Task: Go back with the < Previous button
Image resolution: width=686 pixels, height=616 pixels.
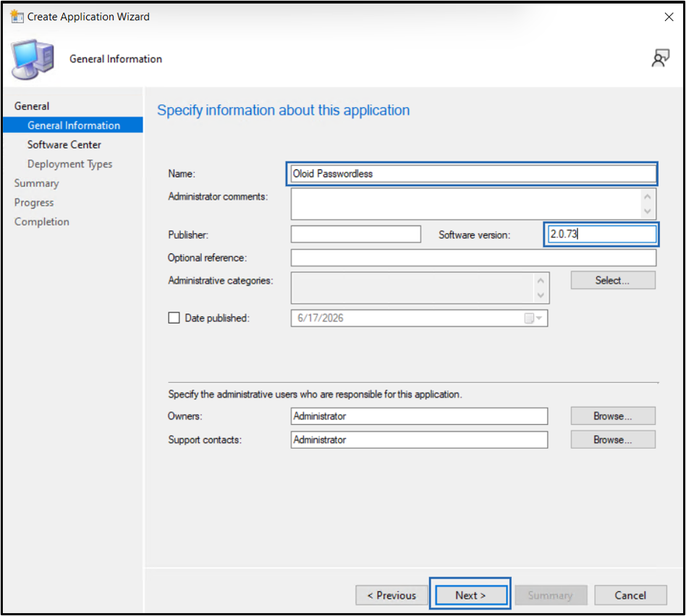Action: point(391,595)
